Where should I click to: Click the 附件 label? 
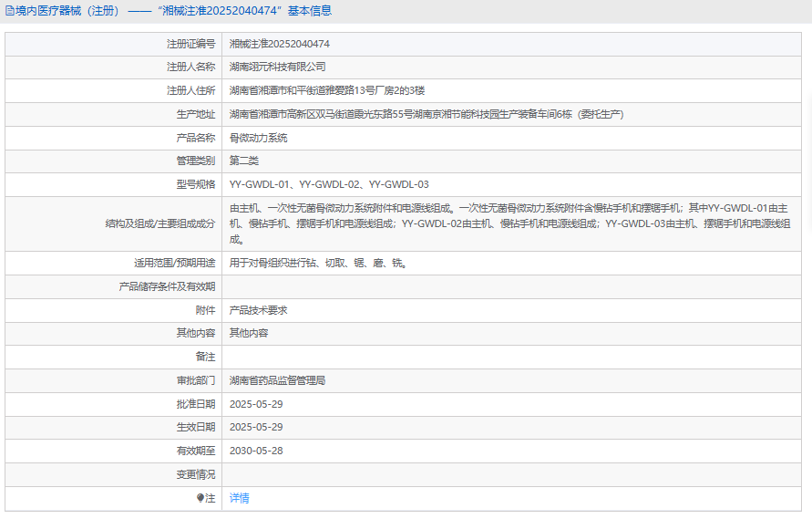205,310
